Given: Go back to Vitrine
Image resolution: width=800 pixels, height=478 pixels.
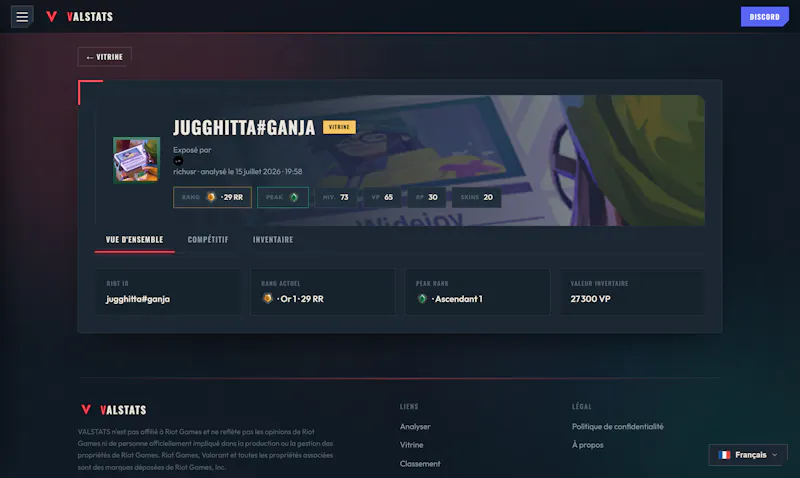Looking at the screenshot, I should coord(105,57).
